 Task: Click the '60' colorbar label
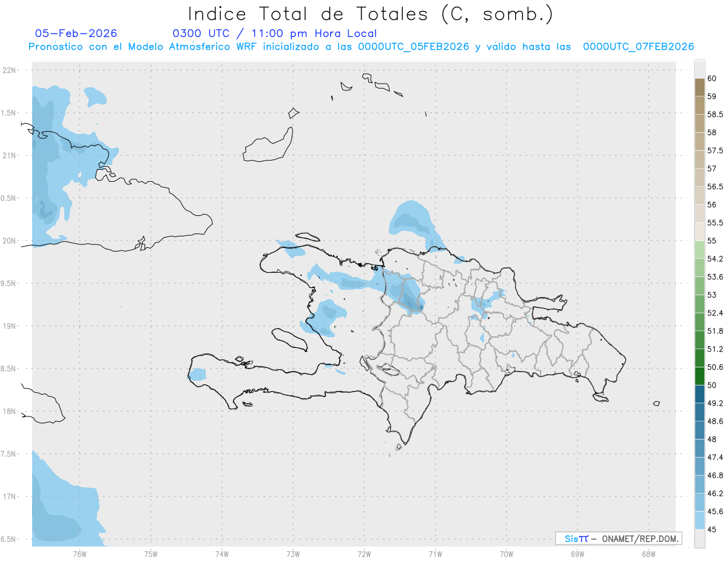[712, 78]
